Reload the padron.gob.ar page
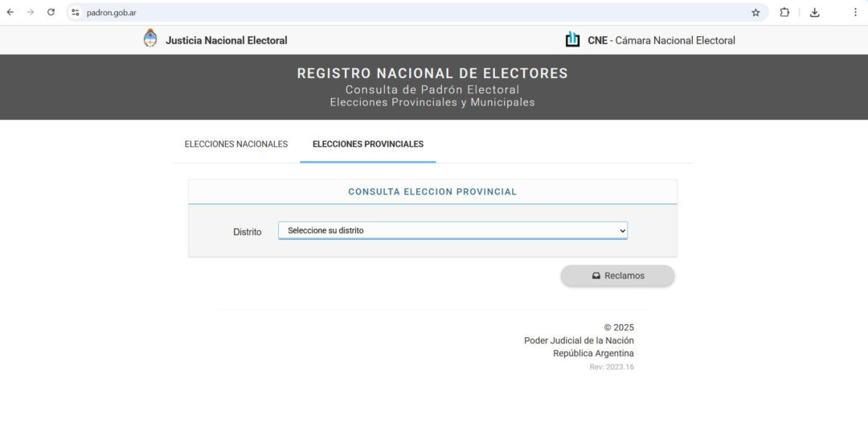868x444 pixels. (x=51, y=12)
